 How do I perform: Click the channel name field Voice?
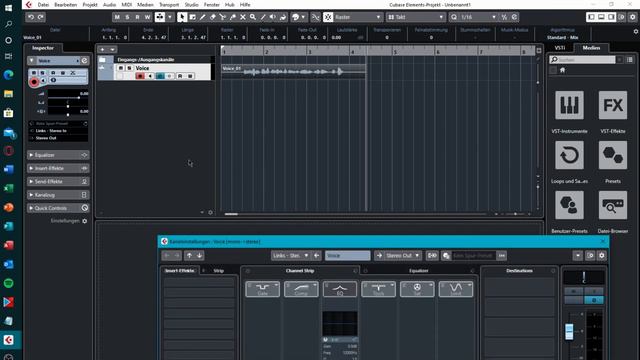[x=347, y=256]
